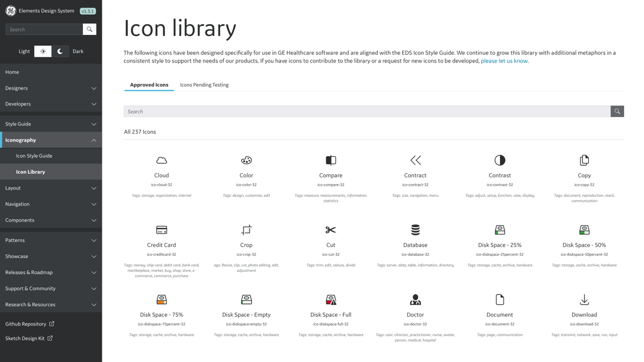Collapse the Iconography section
The image size is (644, 362).
pyautogui.click(x=51, y=140)
